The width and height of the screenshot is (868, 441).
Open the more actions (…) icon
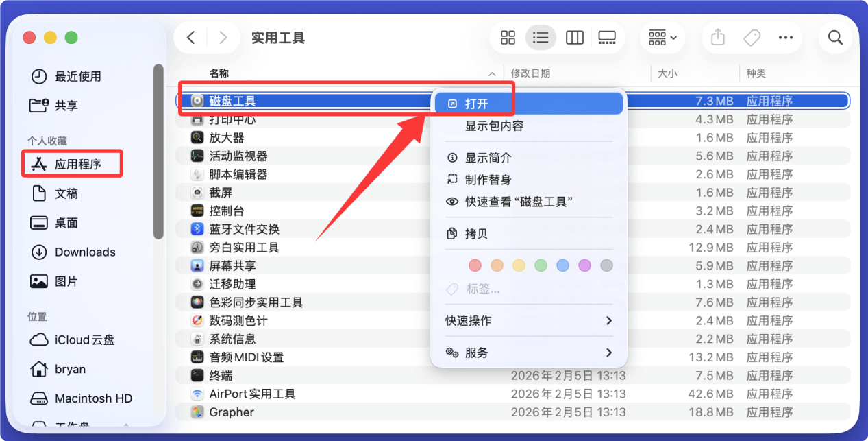point(785,37)
